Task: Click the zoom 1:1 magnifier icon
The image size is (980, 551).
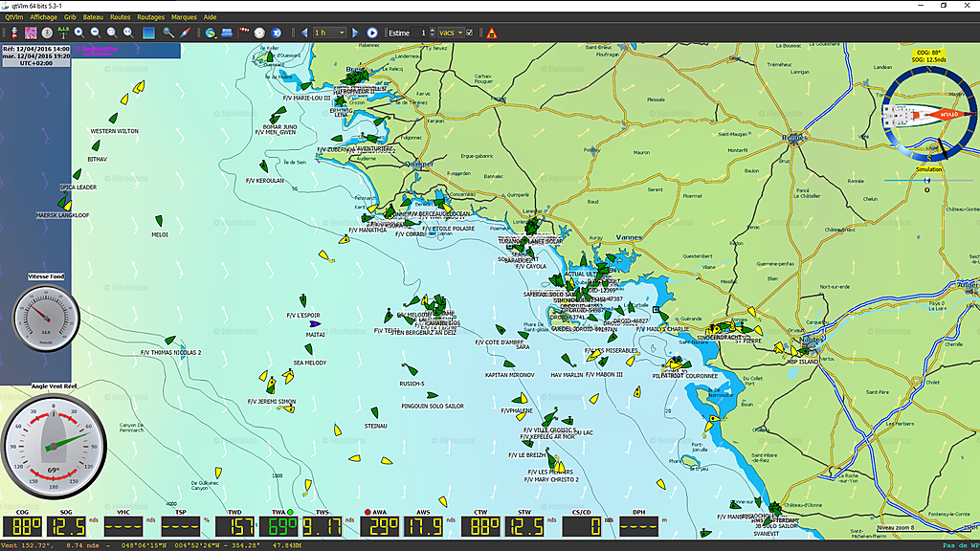Action: 128,33
